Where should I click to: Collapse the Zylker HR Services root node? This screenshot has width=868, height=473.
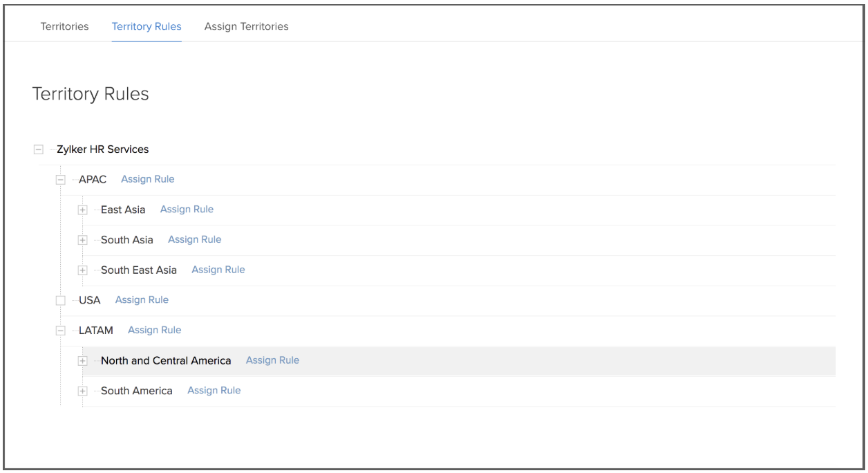click(x=38, y=149)
